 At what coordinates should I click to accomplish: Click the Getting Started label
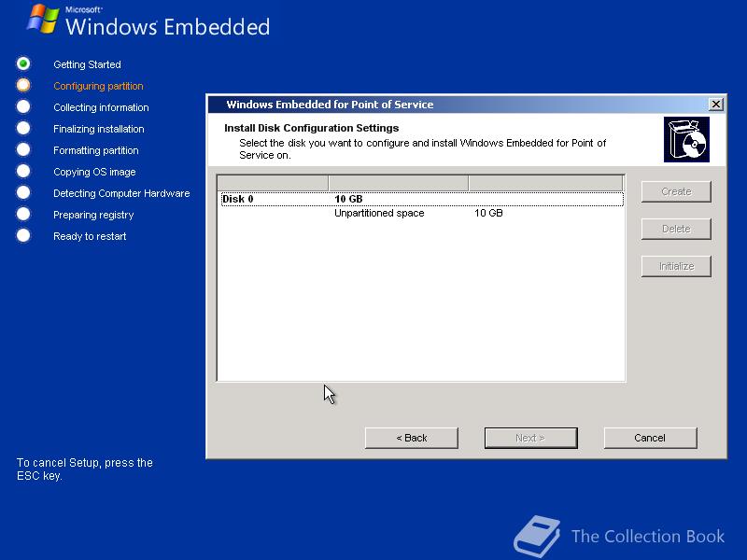[x=87, y=64]
